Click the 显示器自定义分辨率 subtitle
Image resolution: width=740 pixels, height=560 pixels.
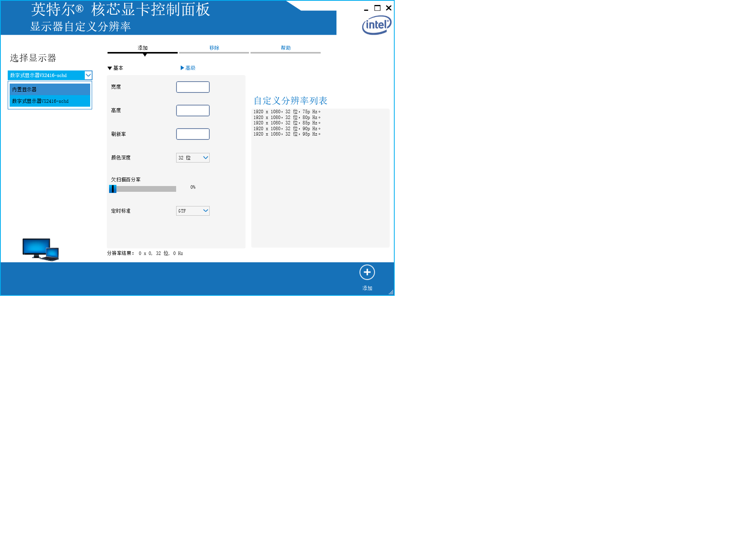pos(81,27)
